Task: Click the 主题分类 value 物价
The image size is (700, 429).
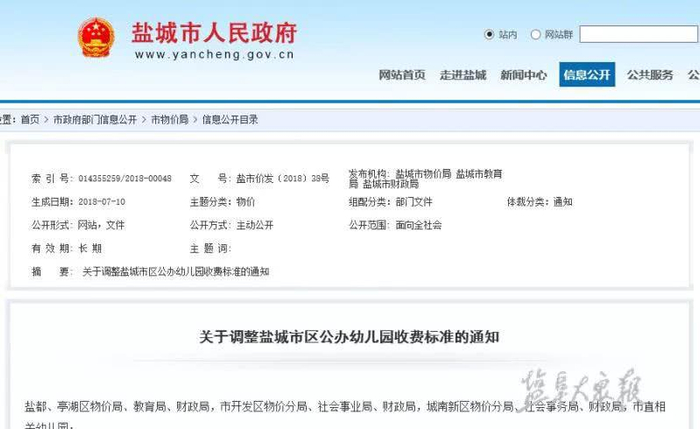Action: 246,202
